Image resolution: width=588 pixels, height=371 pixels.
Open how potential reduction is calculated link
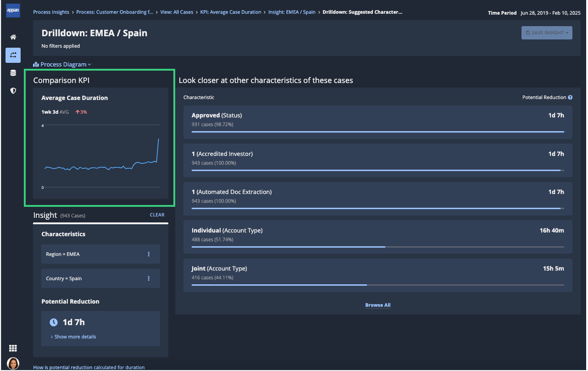(89, 367)
